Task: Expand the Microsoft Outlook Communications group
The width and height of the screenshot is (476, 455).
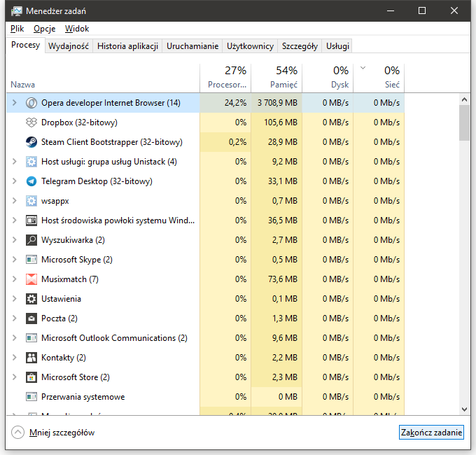Action: click(x=14, y=338)
